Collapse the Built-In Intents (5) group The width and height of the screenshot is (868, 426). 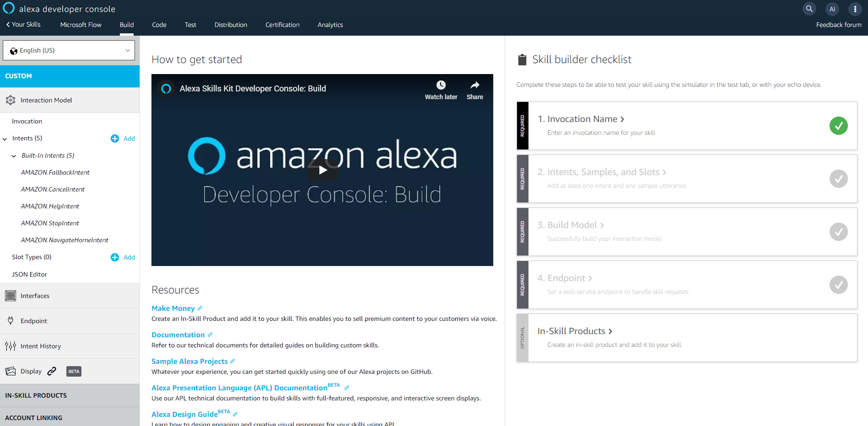pos(14,156)
